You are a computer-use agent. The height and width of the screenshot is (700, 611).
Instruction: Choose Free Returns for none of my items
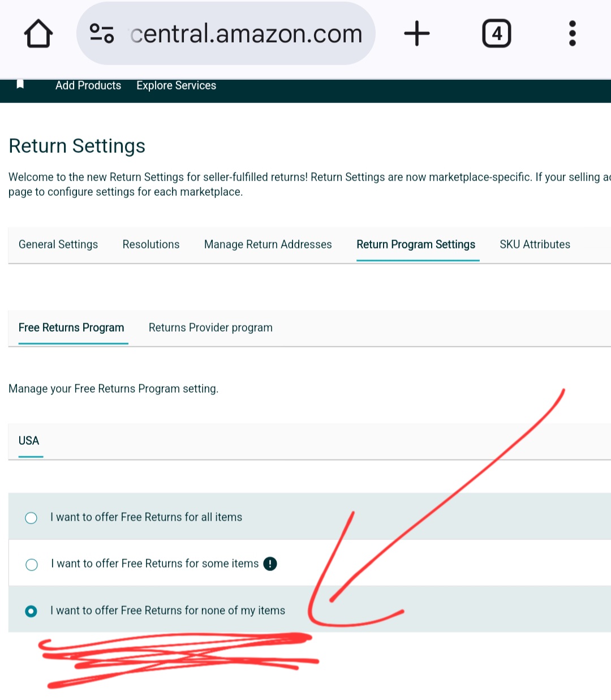31,611
